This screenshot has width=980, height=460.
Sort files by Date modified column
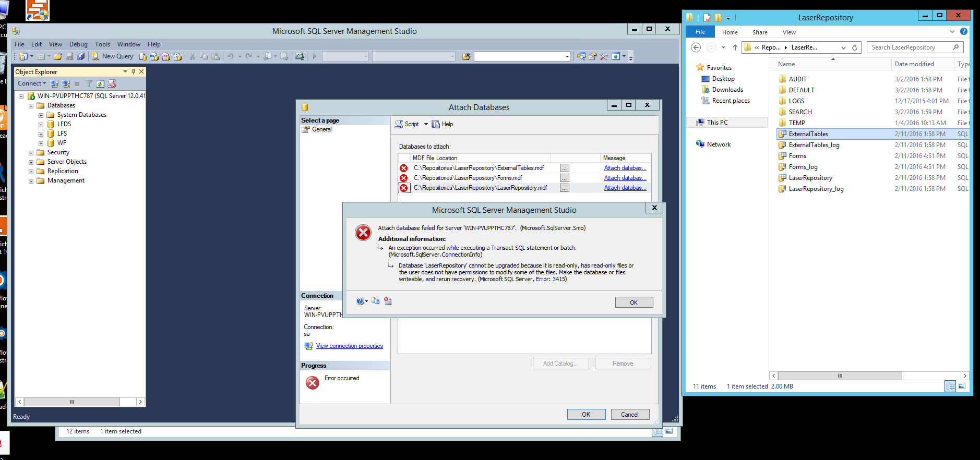coord(914,64)
